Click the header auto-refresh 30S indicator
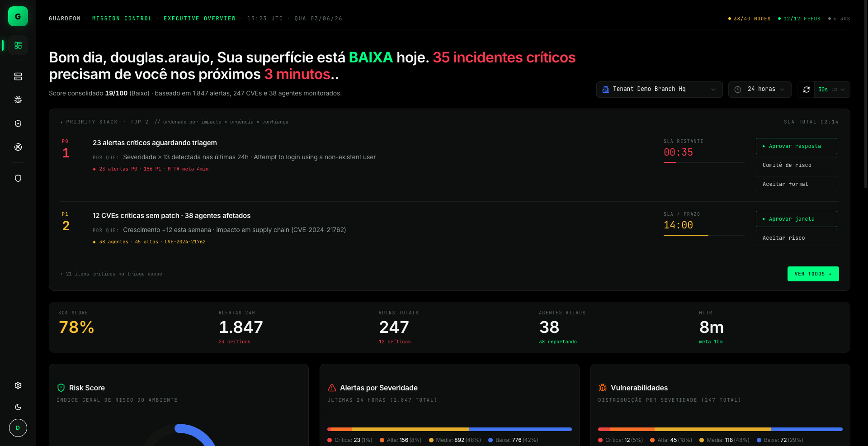This screenshot has width=868, height=446. (839, 19)
